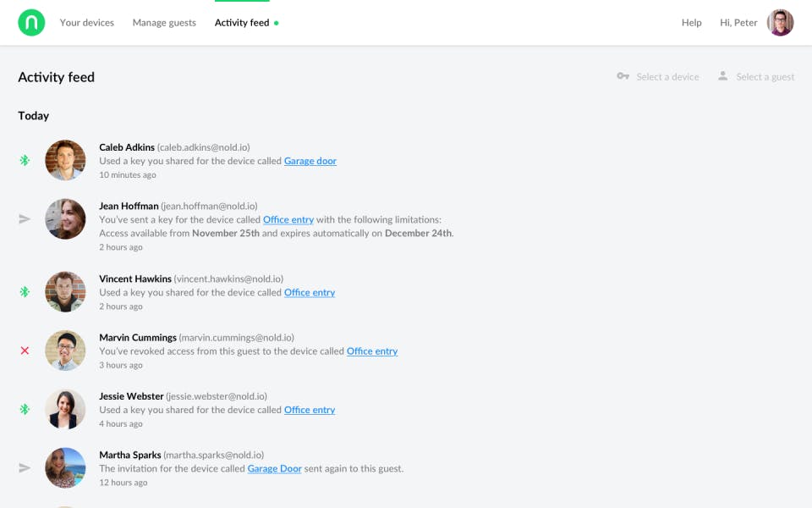The height and width of the screenshot is (508, 812).
Task: Open the Garage door link in Caleb's entry
Action: (x=310, y=161)
